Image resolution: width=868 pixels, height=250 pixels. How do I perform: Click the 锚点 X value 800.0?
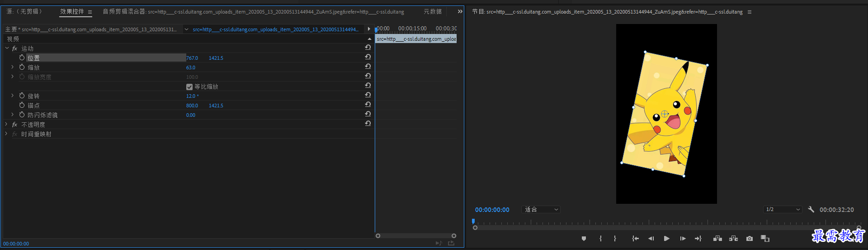click(x=192, y=106)
